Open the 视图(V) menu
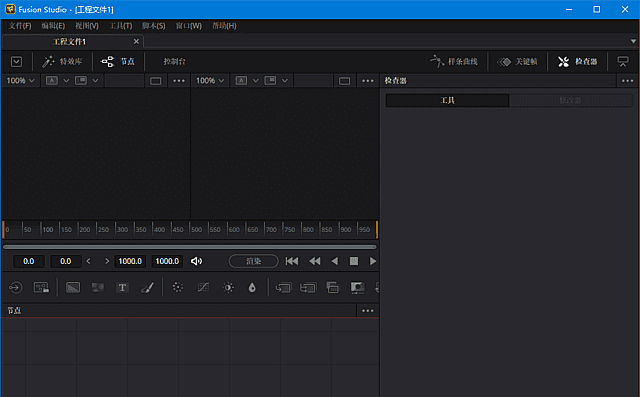640x397 pixels. click(x=87, y=26)
